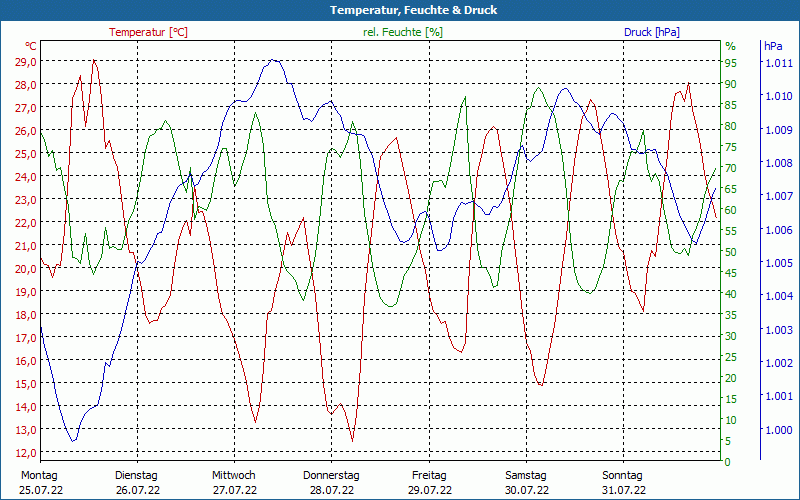The height and width of the screenshot is (500, 800).
Task: Click the 29,0 temperature axis tick
Action: (24, 61)
